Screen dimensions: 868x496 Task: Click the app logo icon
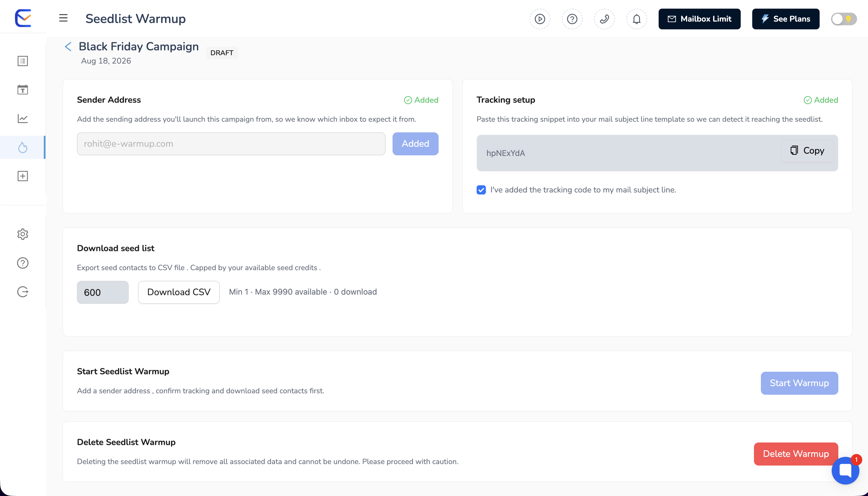coord(23,18)
